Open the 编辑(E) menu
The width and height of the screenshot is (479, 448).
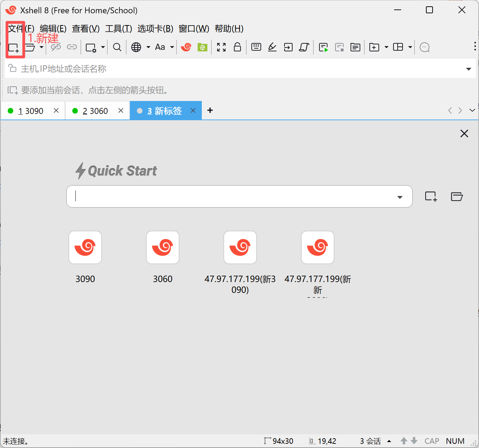pyautogui.click(x=53, y=29)
